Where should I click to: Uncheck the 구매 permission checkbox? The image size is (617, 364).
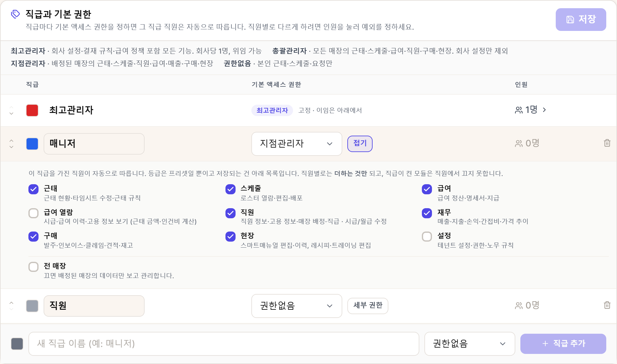click(x=33, y=237)
